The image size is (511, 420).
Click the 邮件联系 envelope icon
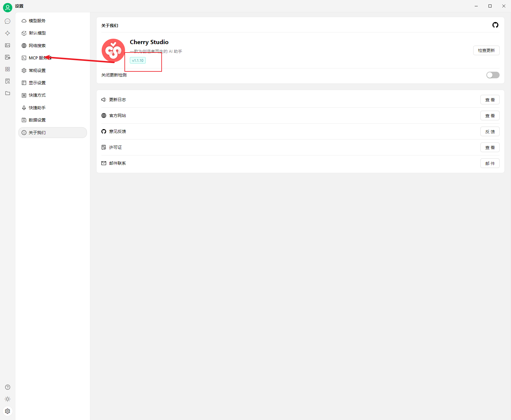[x=104, y=163]
